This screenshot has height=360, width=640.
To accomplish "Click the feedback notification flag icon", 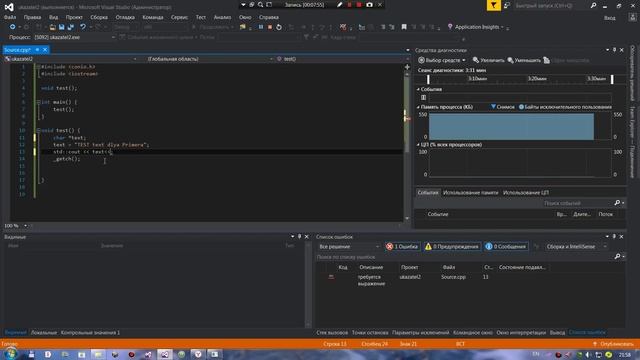I will tap(493, 5).
